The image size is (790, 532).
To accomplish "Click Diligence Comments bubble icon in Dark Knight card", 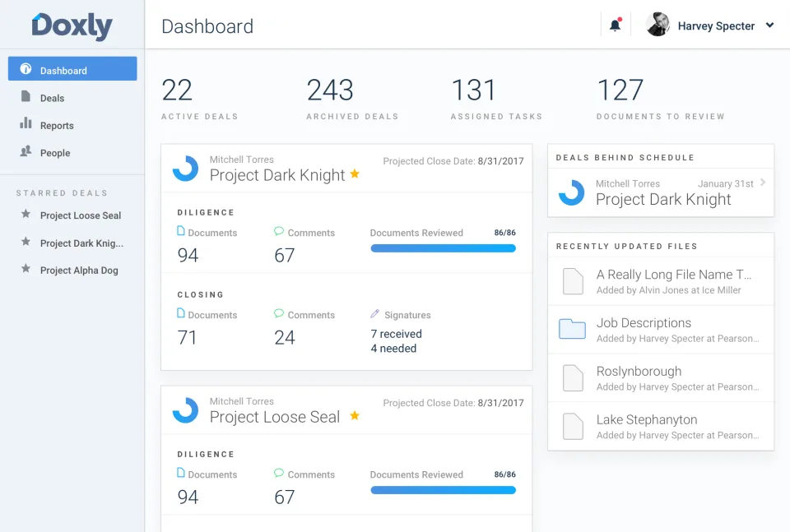I will [279, 231].
